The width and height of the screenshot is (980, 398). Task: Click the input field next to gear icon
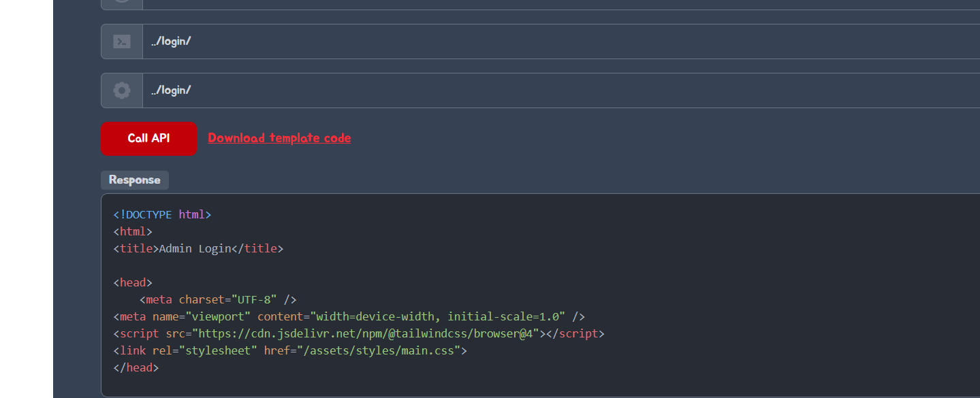[561, 90]
